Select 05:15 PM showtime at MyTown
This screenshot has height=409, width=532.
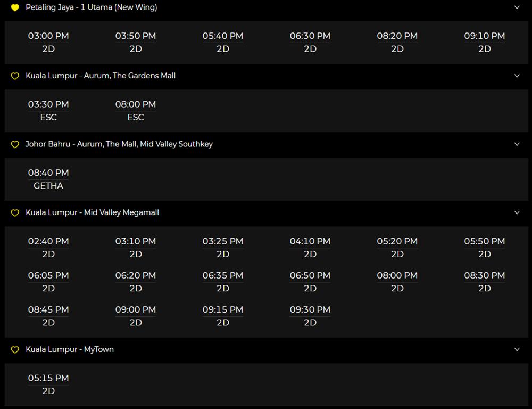[x=48, y=384]
